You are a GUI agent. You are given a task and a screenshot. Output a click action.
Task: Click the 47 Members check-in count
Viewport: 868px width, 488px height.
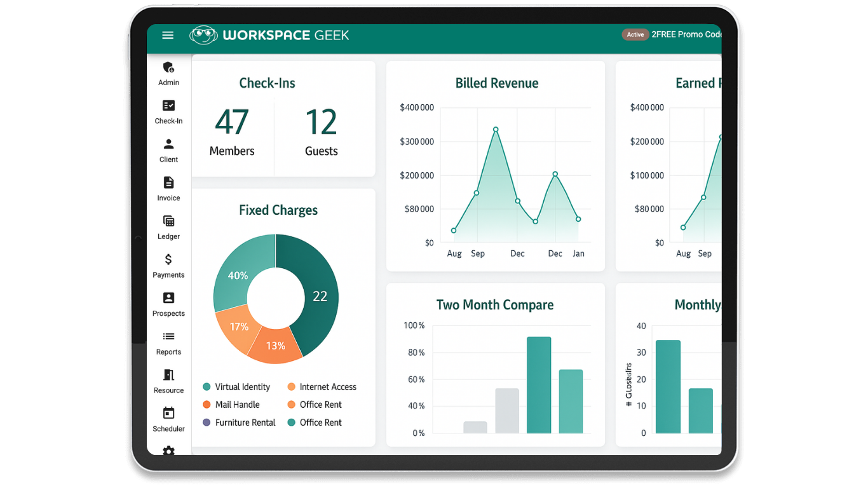coord(232,132)
